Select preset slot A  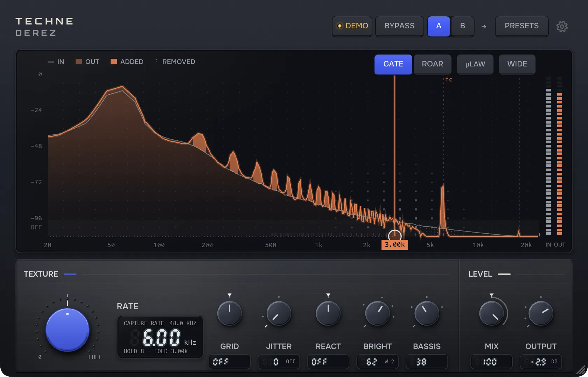tap(439, 26)
